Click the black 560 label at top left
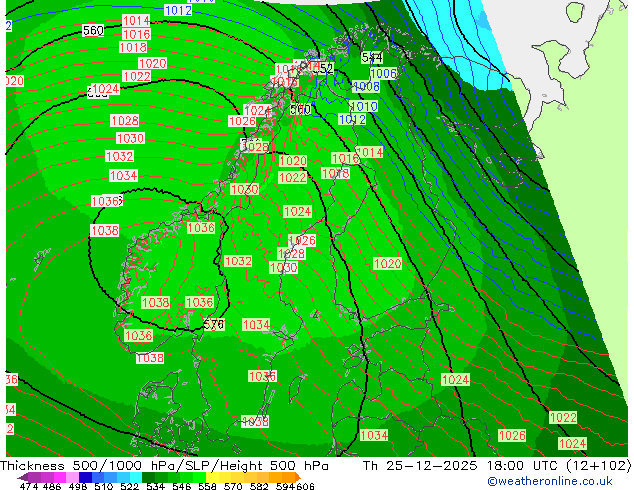634x490 pixels. (x=93, y=30)
